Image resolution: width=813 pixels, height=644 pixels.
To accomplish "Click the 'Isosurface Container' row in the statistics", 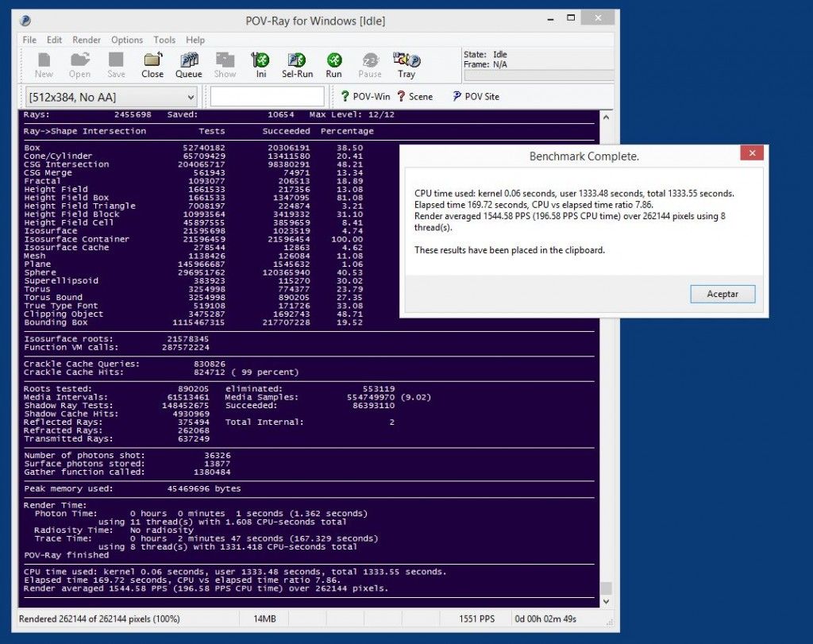I will pos(193,239).
